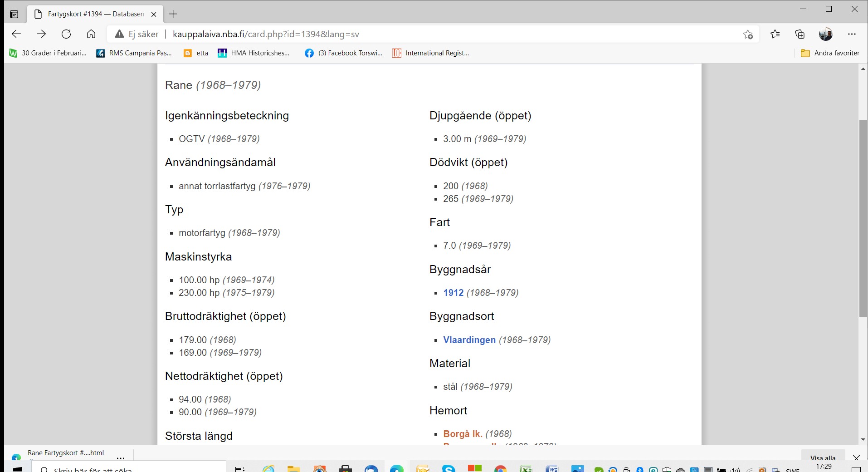Image resolution: width=868 pixels, height=472 pixels.
Task: Open the Collections panel
Action: 800,34
